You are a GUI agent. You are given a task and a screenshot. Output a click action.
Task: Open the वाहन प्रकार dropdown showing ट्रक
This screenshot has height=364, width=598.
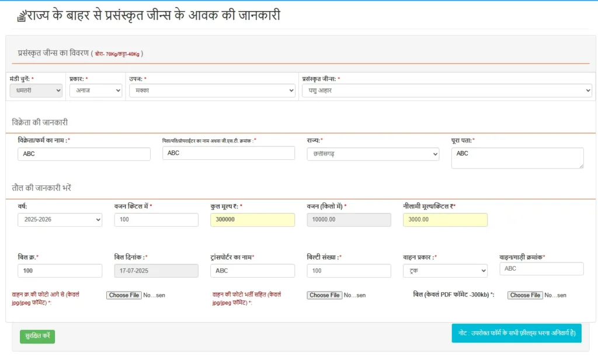pos(445,271)
